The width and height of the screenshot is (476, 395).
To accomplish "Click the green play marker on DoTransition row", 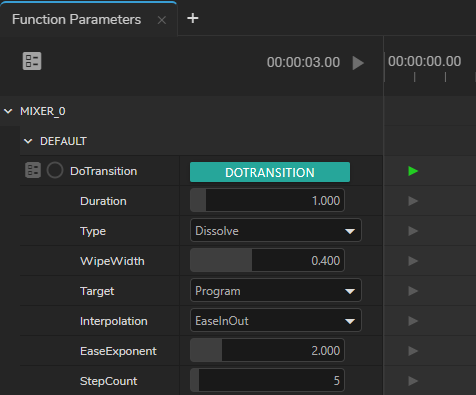I will (413, 171).
